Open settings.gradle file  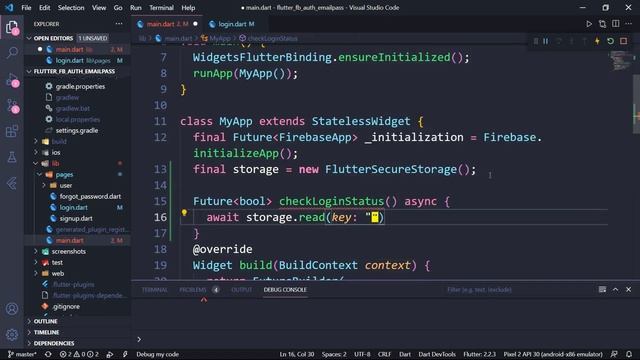coord(77,130)
